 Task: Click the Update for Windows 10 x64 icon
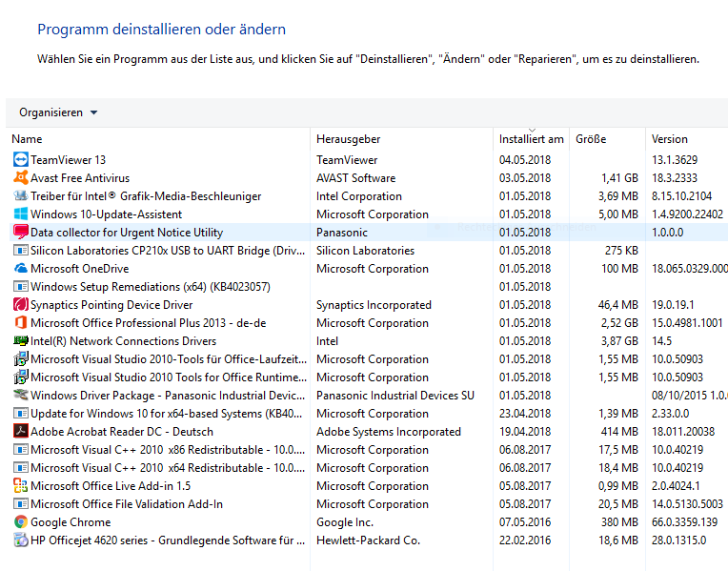[20, 414]
